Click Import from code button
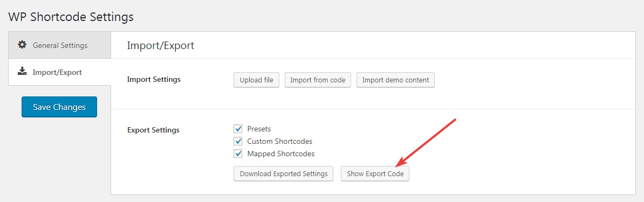 [318, 80]
